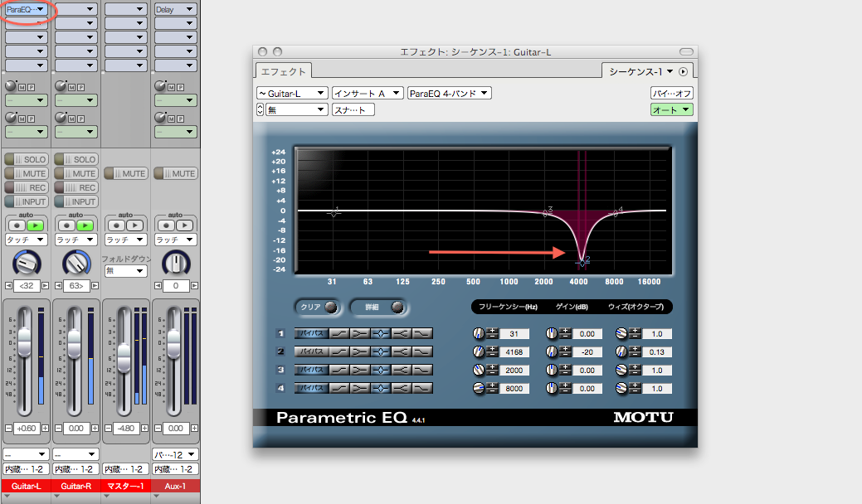Toggle MUTE on the Guitar-R channel
This screenshot has width=862, height=504.
(x=75, y=173)
